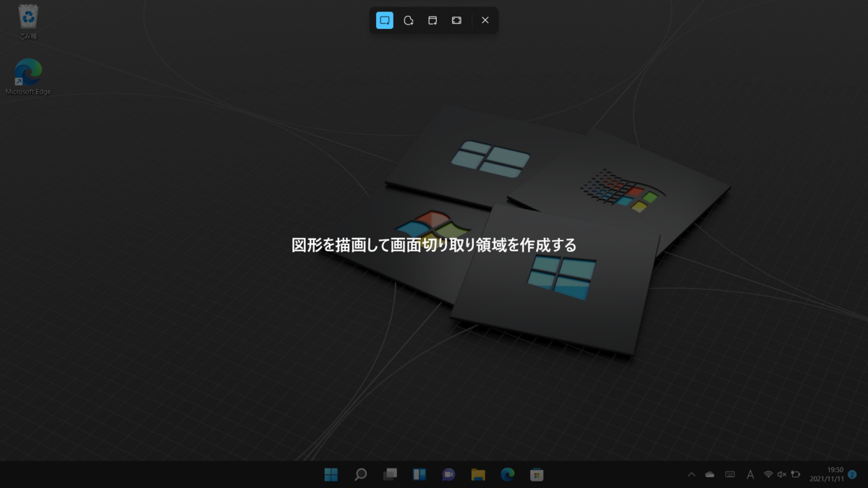Open File Explorer from taskbar

pos(478,474)
